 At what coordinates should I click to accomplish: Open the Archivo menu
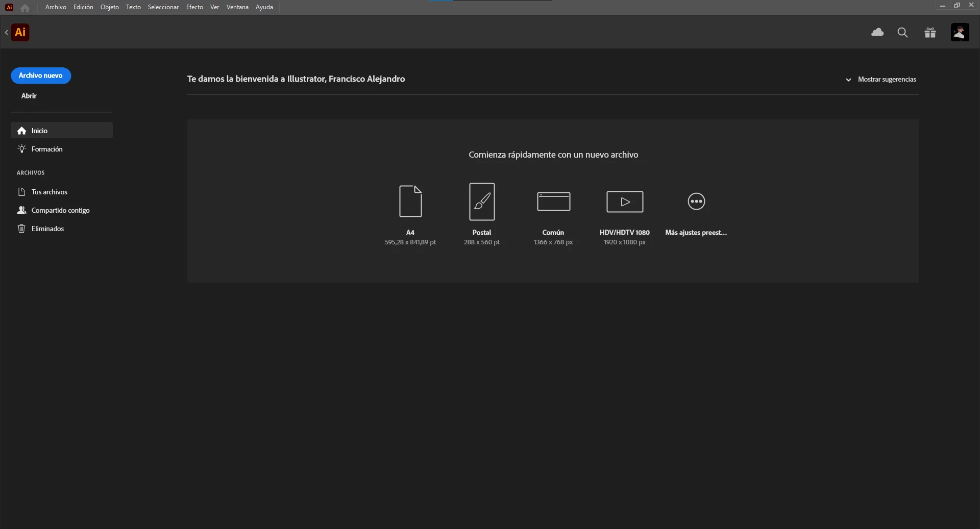point(56,7)
